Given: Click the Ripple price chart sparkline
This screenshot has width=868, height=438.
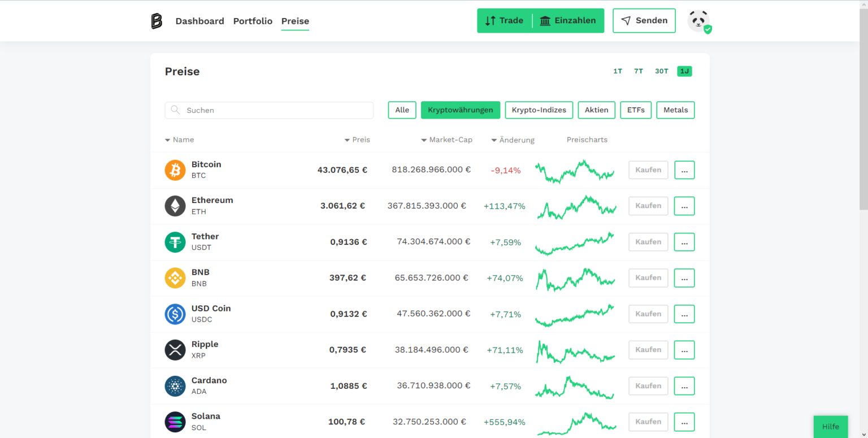Looking at the screenshot, I should tap(575, 350).
